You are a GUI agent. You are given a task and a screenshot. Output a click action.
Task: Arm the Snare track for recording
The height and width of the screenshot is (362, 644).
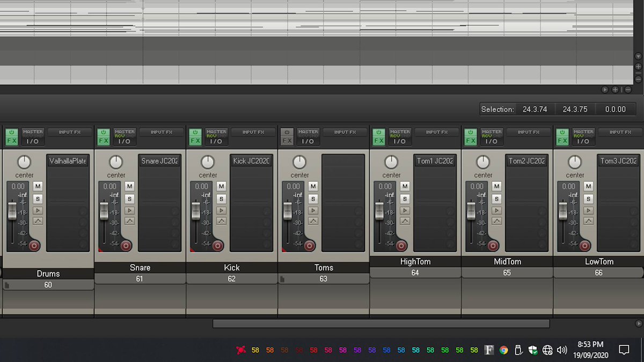pos(126,246)
